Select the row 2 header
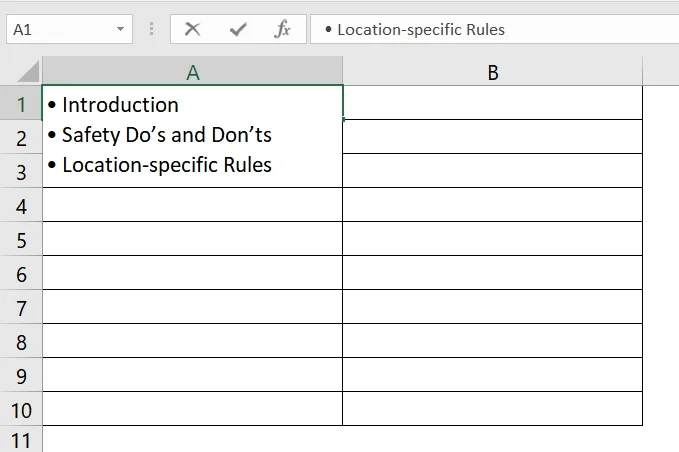 tap(21, 137)
